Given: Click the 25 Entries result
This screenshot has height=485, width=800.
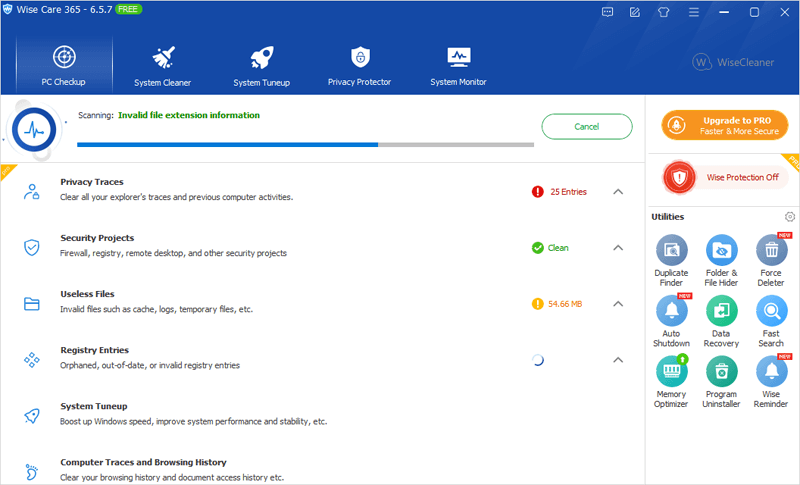Looking at the screenshot, I should click(568, 192).
